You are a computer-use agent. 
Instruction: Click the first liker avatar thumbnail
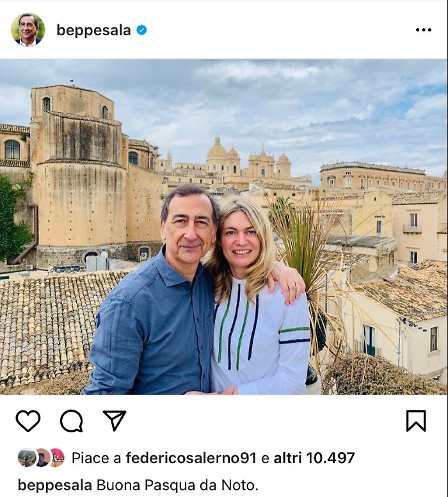click(x=26, y=457)
